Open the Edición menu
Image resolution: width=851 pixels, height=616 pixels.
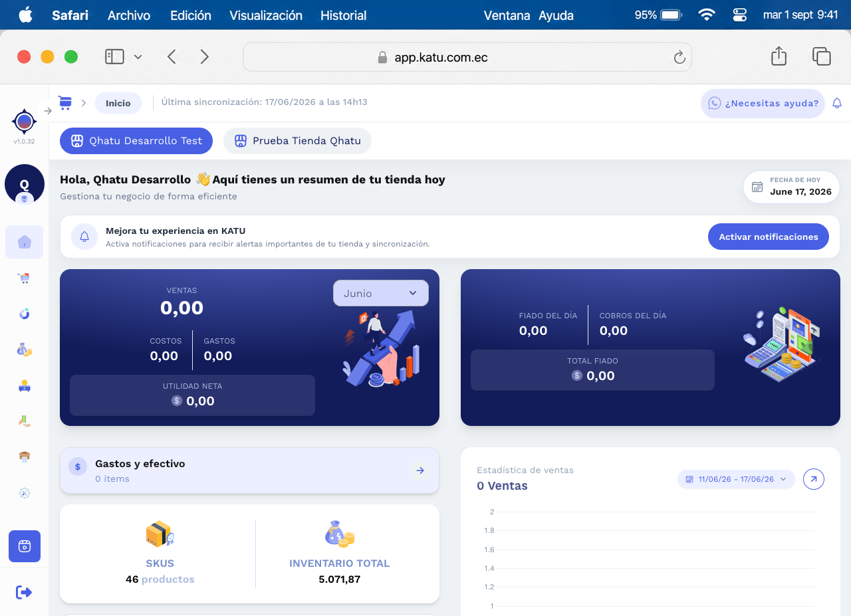(x=191, y=15)
